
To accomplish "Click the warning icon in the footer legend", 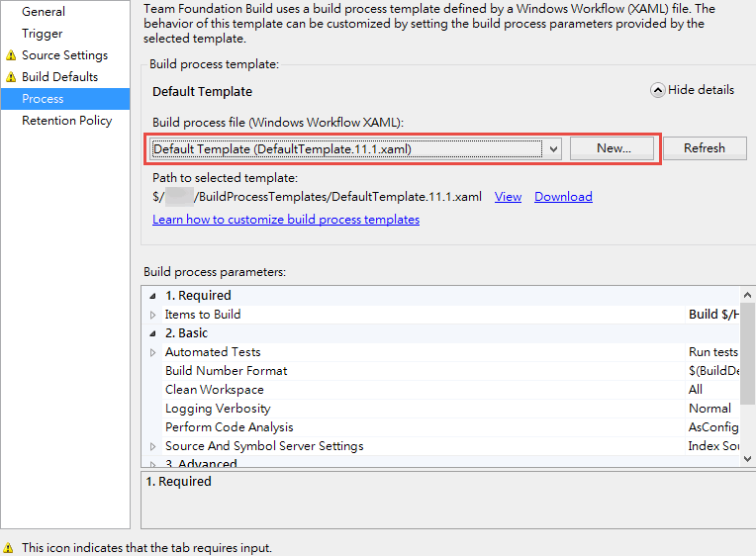I will [8, 547].
